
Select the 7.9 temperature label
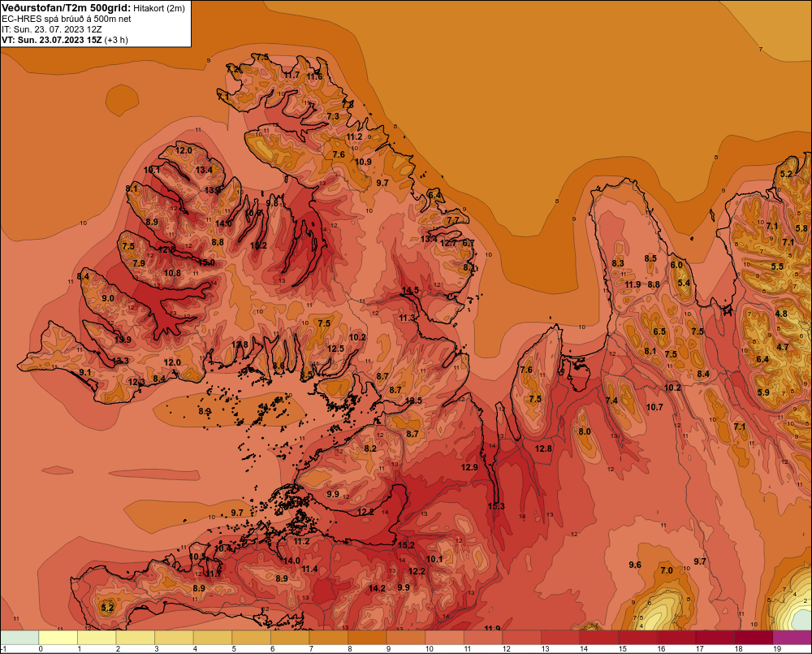coord(139,263)
